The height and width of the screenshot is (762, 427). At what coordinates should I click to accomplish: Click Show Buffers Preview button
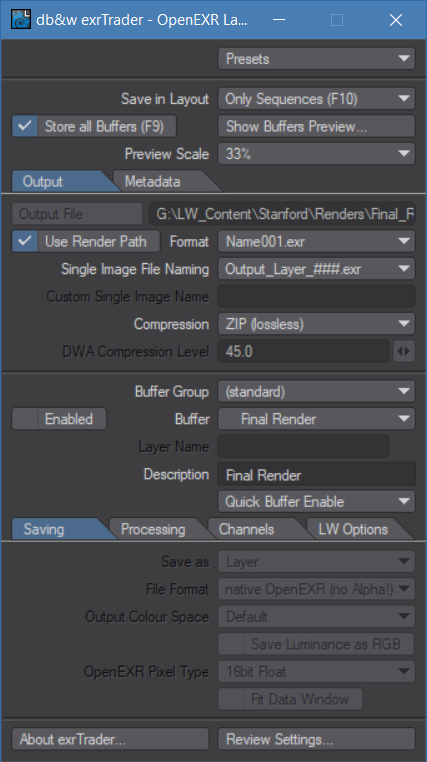pos(316,126)
